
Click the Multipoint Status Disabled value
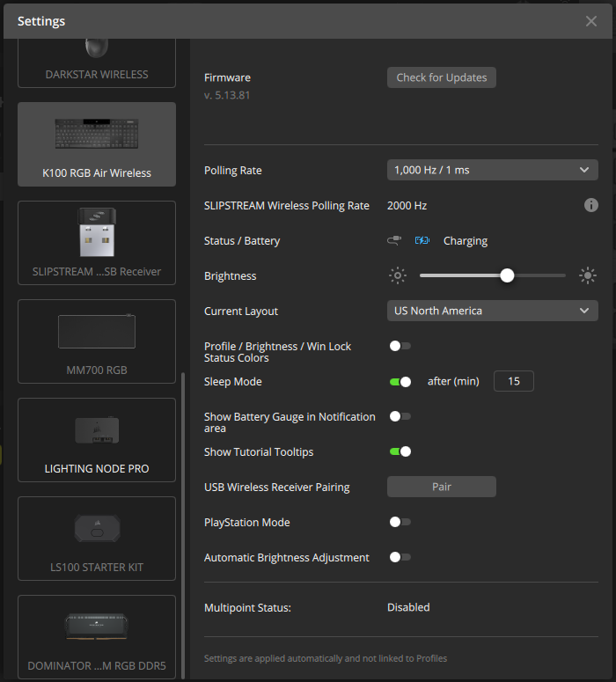[408, 607]
